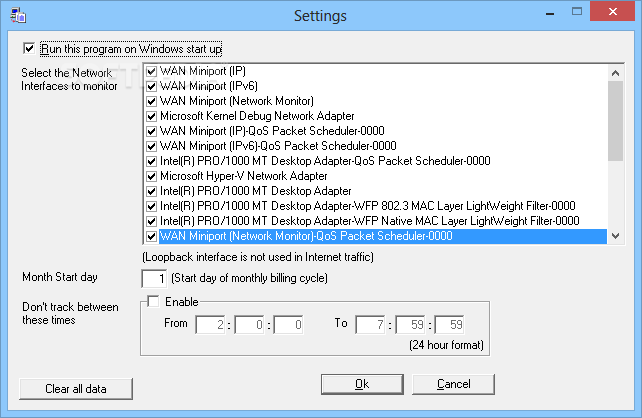Toggle the WAN Miniport (Network Monitor) checkbox
Viewport: 642px width, 418px height.
click(x=151, y=101)
